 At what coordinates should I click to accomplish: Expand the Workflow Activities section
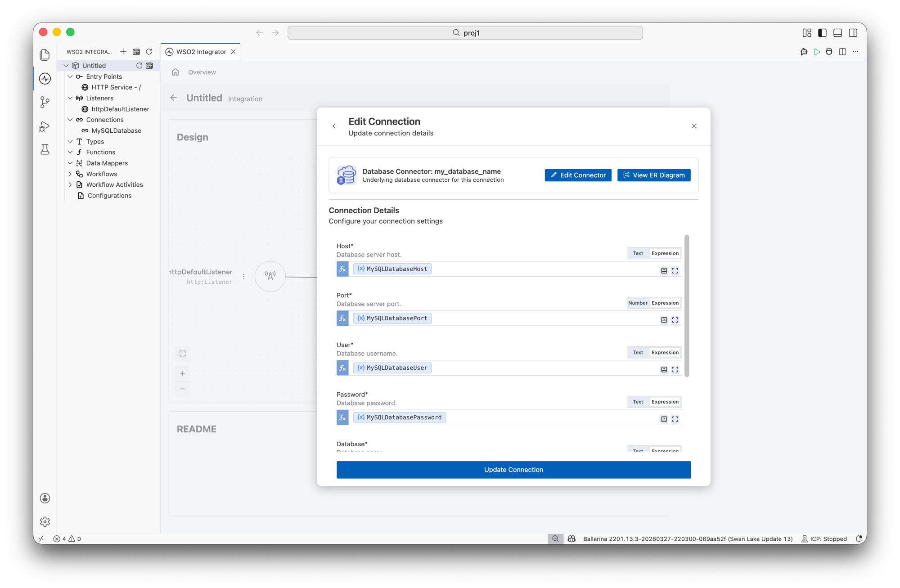pos(70,184)
